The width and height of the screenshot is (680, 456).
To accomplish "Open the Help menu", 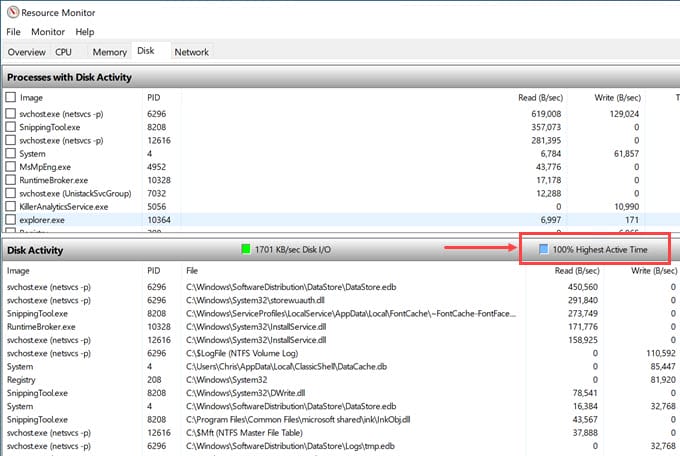I will tap(85, 32).
